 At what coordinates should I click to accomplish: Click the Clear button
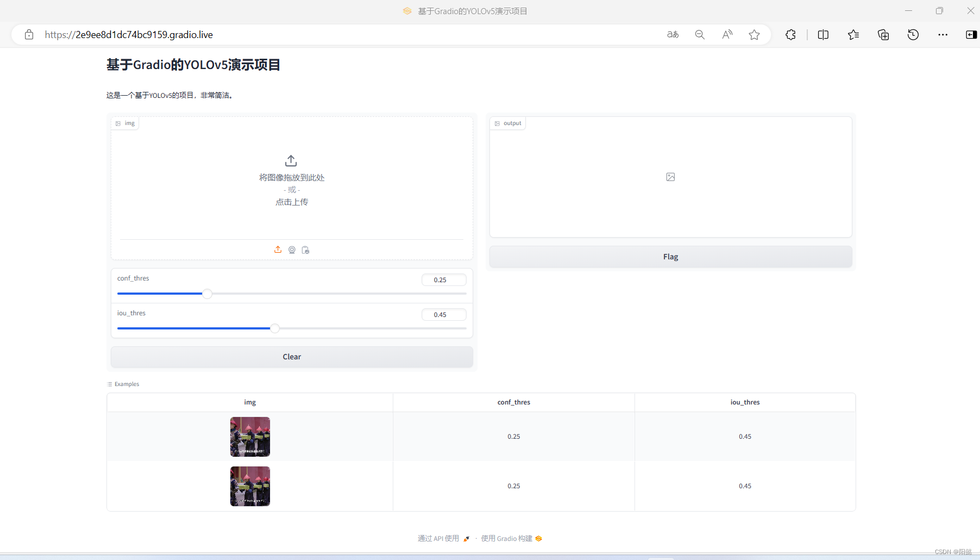292,357
